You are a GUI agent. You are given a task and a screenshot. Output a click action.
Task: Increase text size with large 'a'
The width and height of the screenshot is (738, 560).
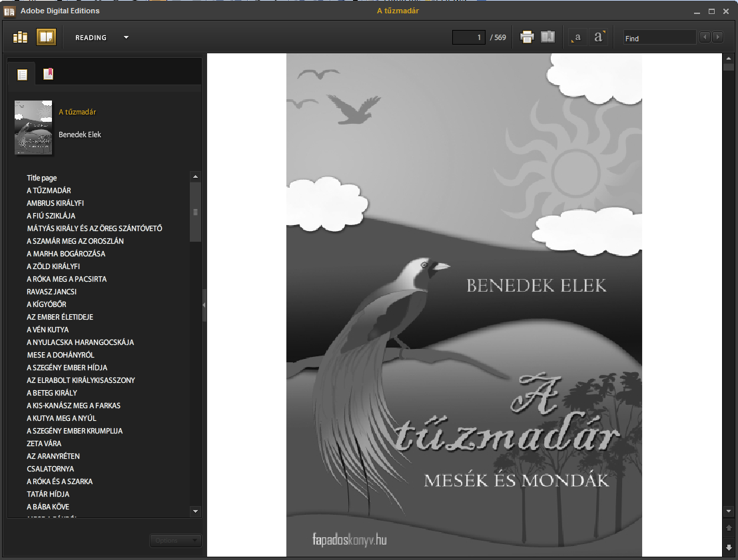pyautogui.click(x=599, y=37)
